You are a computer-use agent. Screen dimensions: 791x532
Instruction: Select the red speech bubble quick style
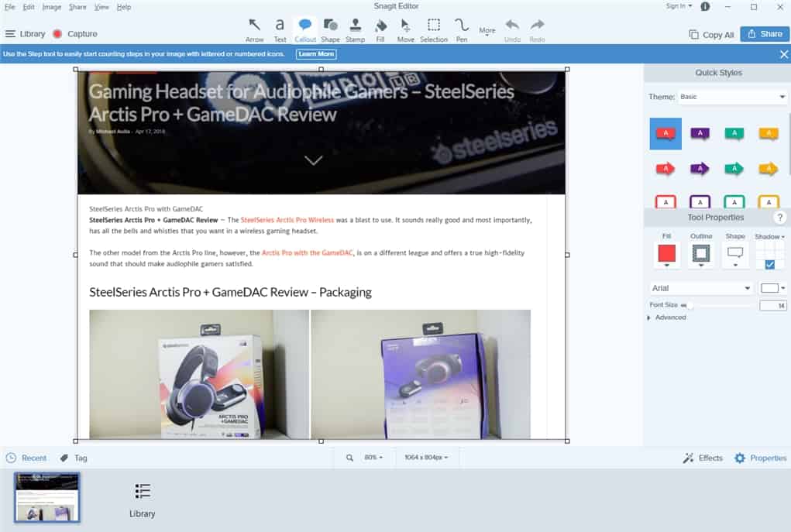[x=665, y=134]
